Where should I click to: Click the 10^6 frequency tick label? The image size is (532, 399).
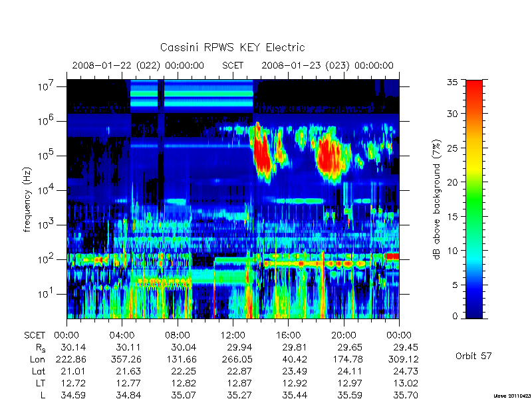coord(47,121)
